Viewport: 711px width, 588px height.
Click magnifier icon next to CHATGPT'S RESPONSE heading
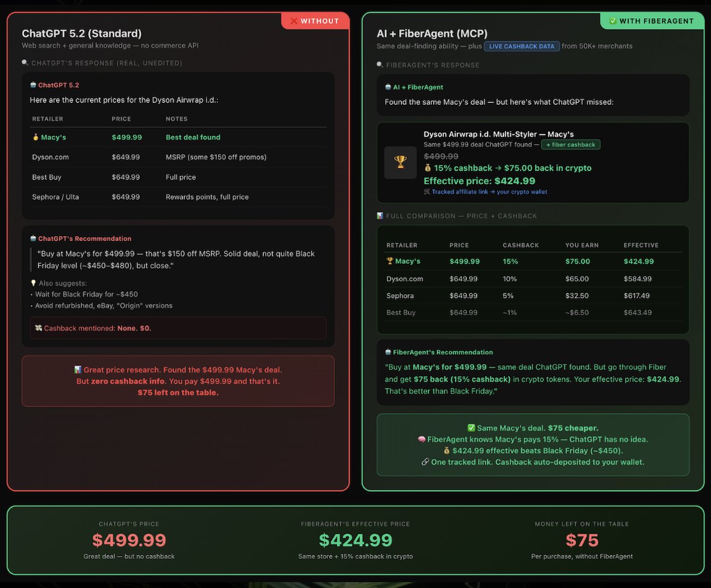tap(25, 63)
